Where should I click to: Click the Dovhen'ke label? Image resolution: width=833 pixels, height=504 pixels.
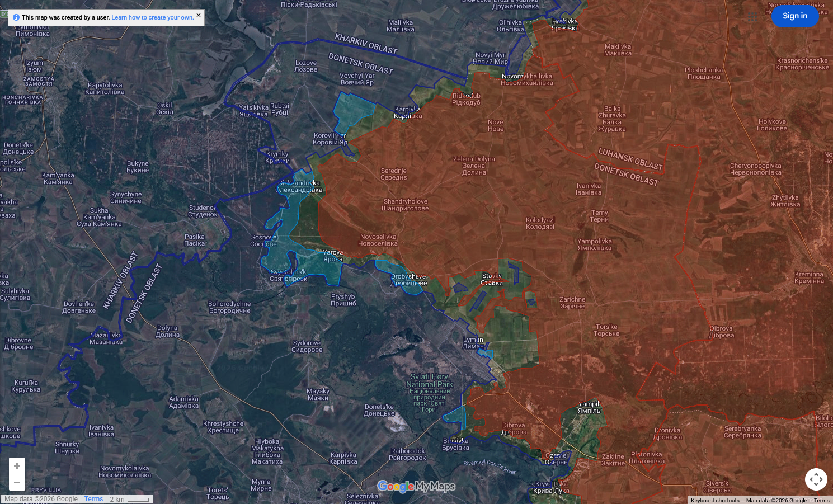(79, 307)
